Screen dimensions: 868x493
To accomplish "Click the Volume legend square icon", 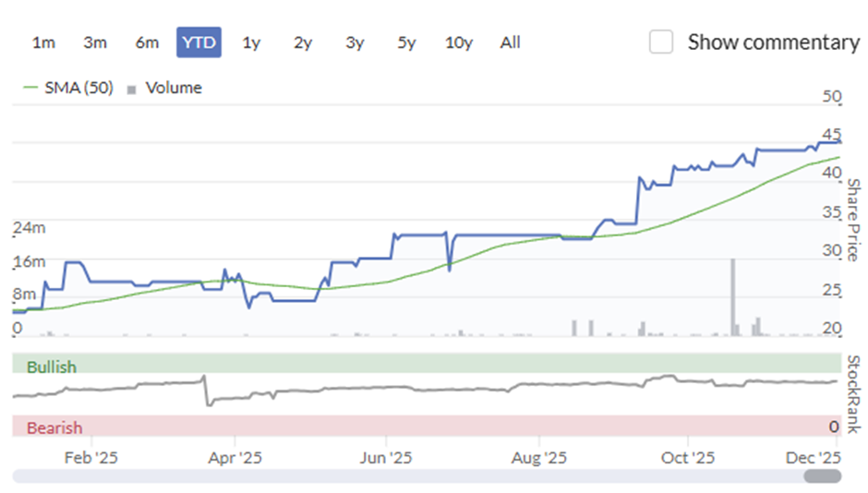I will [x=131, y=90].
